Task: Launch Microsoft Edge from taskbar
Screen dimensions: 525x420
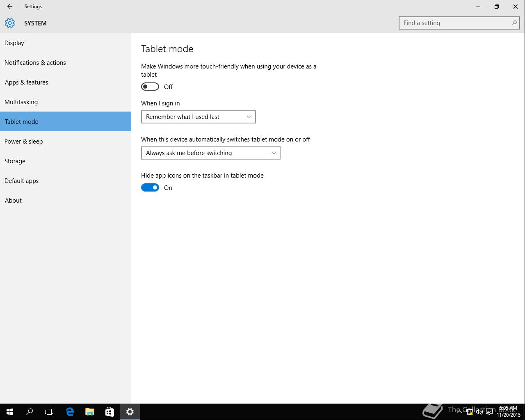Action: tap(70, 412)
